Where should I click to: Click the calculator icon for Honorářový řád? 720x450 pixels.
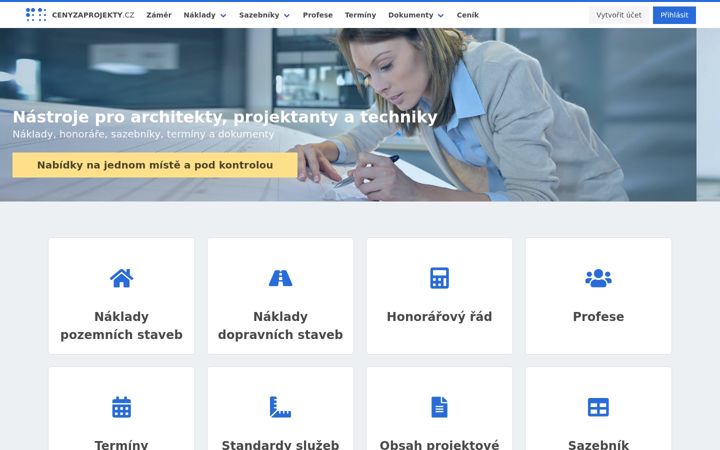coord(439,278)
